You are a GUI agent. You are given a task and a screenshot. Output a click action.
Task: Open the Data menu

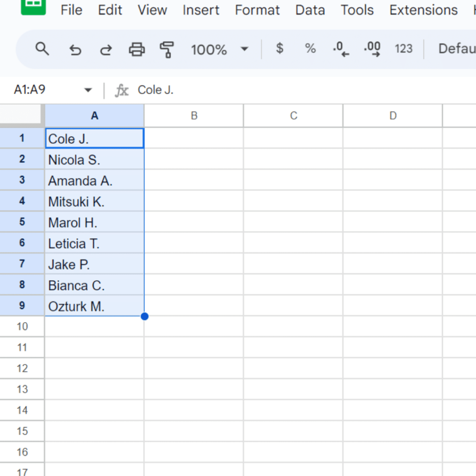pos(310,10)
